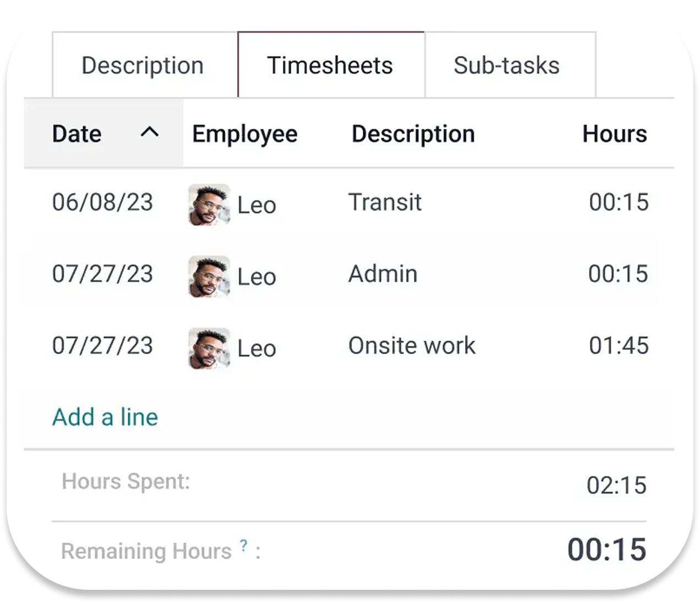700x603 pixels.
Task: Edit the Transit description cell
Action: coord(385,202)
